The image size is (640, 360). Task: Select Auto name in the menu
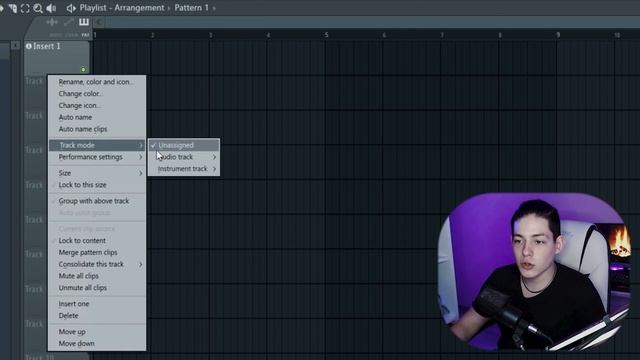tap(96, 117)
